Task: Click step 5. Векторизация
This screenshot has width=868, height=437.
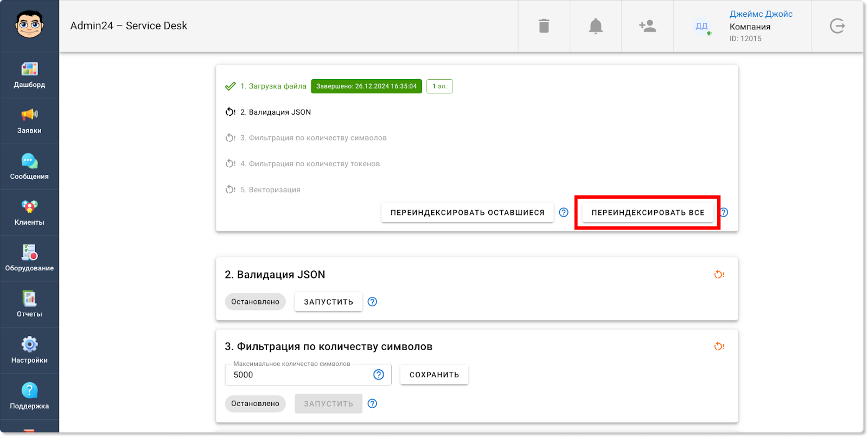Action: click(x=270, y=190)
